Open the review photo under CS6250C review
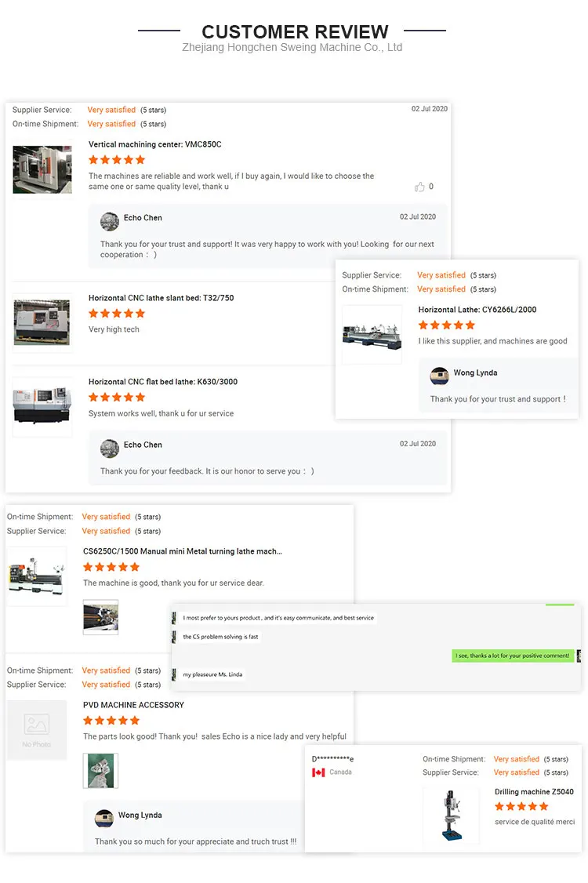This screenshot has width=588, height=883. [x=101, y=617]
